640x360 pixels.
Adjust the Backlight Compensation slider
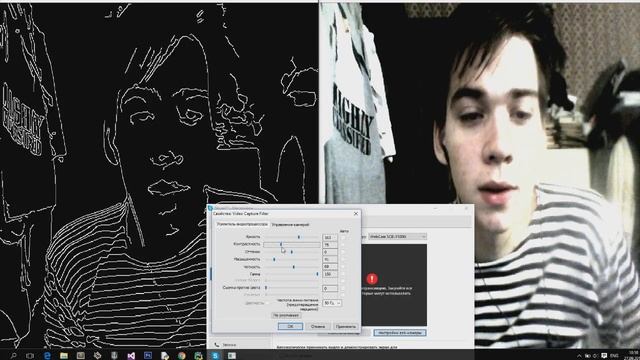click(x=291, y=288)
